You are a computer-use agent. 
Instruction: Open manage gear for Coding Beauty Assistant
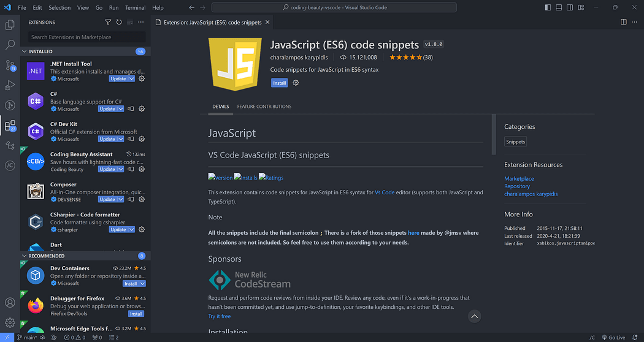142,169
